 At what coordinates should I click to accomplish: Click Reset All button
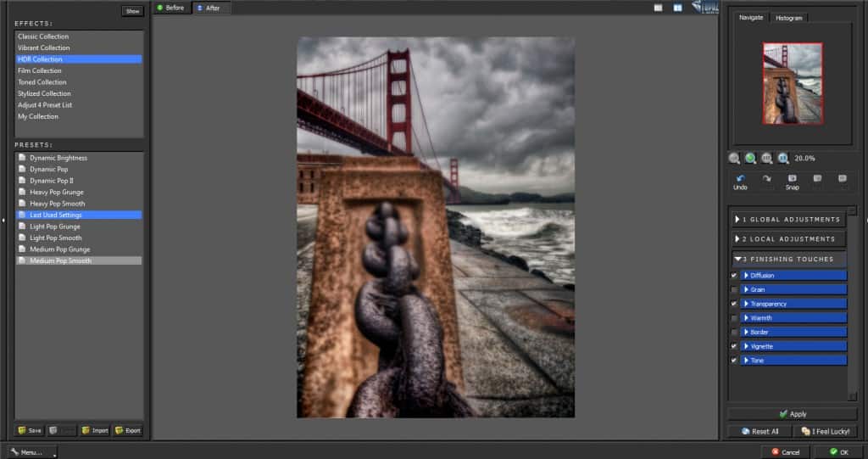(x=759, y=431)
